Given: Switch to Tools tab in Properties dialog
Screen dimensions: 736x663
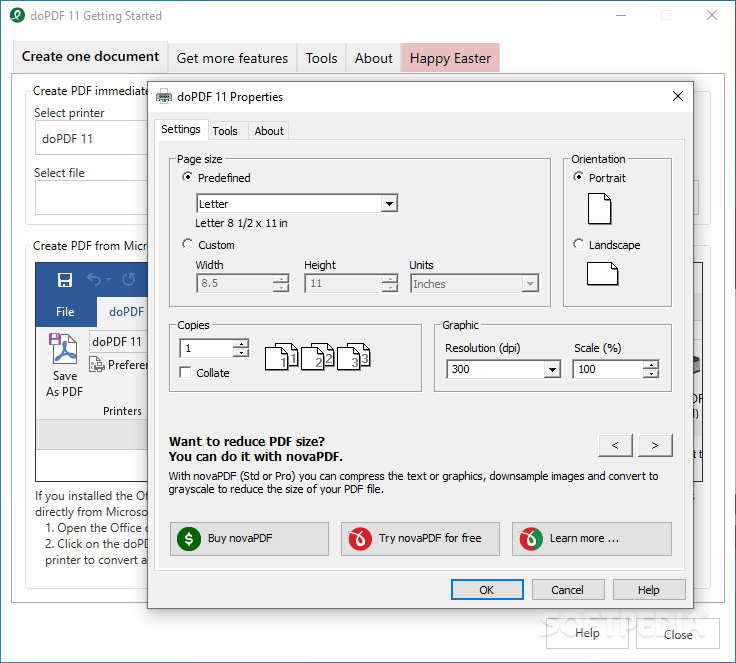Looking at the screenshot, I should [225, 131].
